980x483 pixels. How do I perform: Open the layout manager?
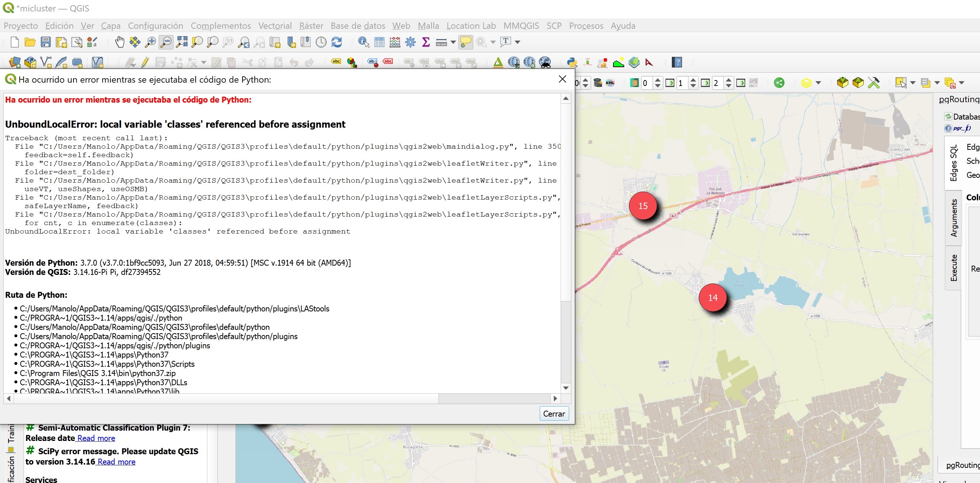[x=77, y=42]
